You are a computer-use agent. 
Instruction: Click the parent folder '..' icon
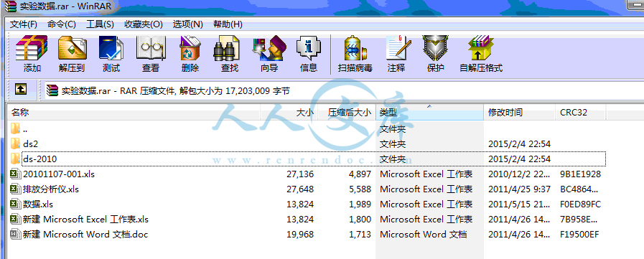15,128
